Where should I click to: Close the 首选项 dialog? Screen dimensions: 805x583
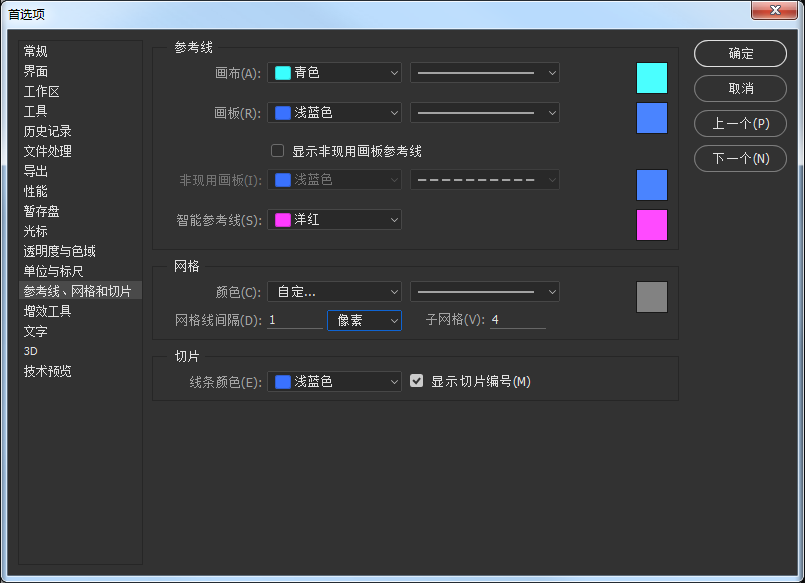point(775,10)
